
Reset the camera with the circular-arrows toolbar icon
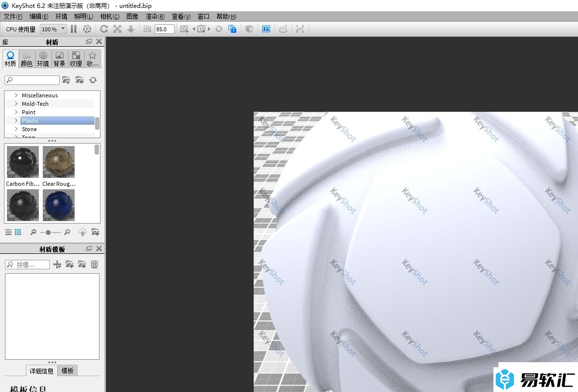[219, 29]
